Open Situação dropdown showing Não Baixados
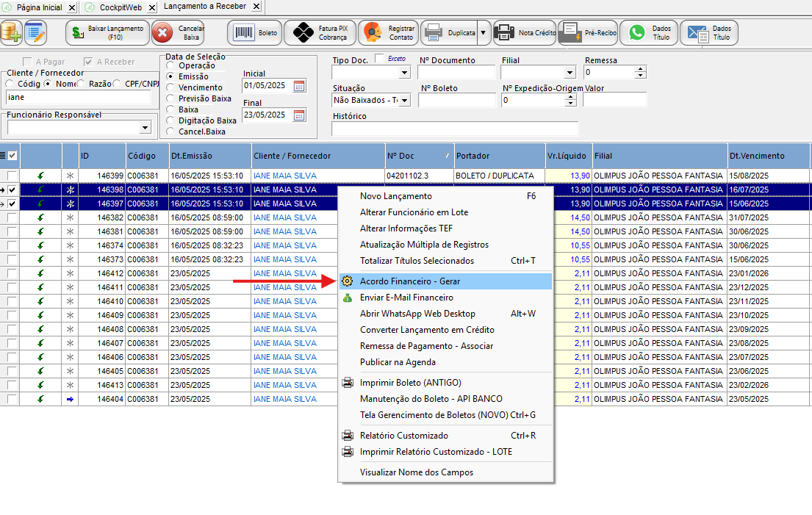 coord(404,101)
